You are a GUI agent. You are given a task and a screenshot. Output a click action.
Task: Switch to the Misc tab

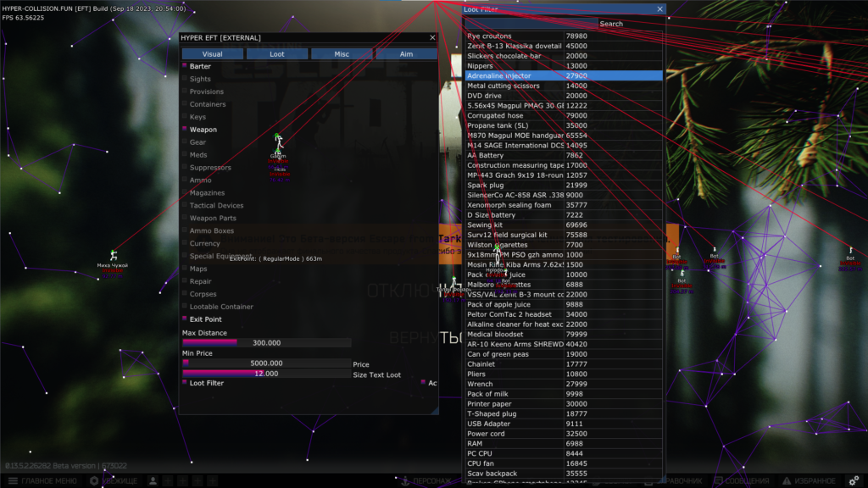[x=342, y=54]
